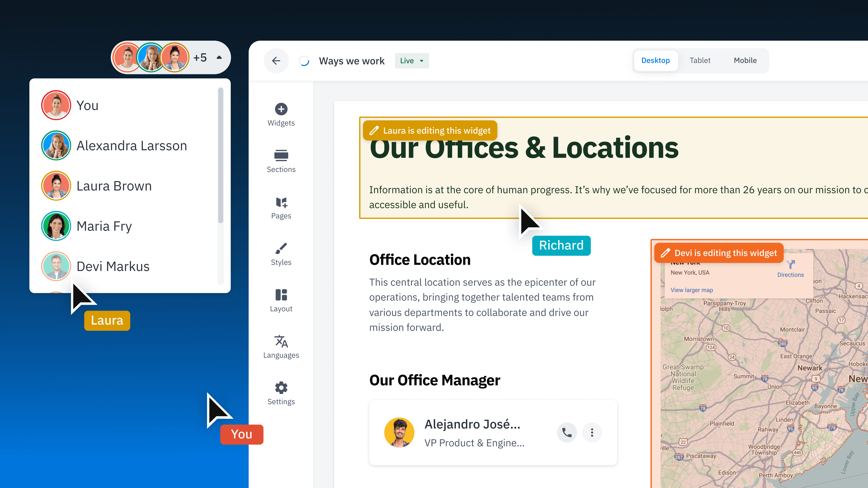The height and width of the screenshot is (488, 868).
Task: Call Alejandro using the phone icon
Action: tap(567, 432)
